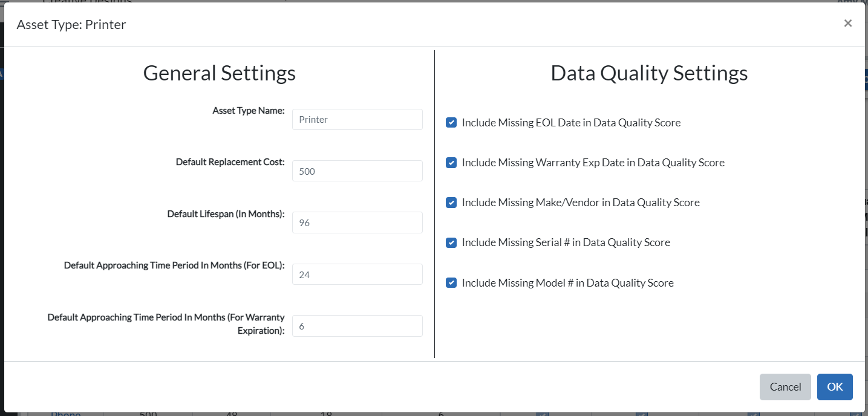Image resolution: width=868 pixels, height=416 pixels.
Task: Disable Include Missing Warranty Exp Date scoring
Action: (451, 162)
